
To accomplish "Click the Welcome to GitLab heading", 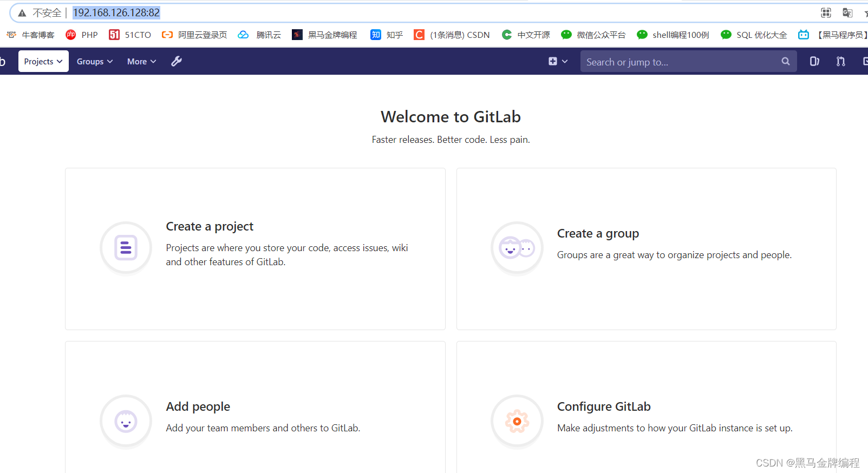I will 451,117.
